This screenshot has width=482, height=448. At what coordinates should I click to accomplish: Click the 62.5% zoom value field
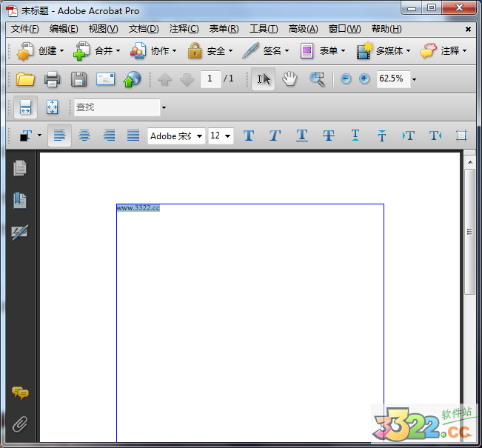pos(393,79)
